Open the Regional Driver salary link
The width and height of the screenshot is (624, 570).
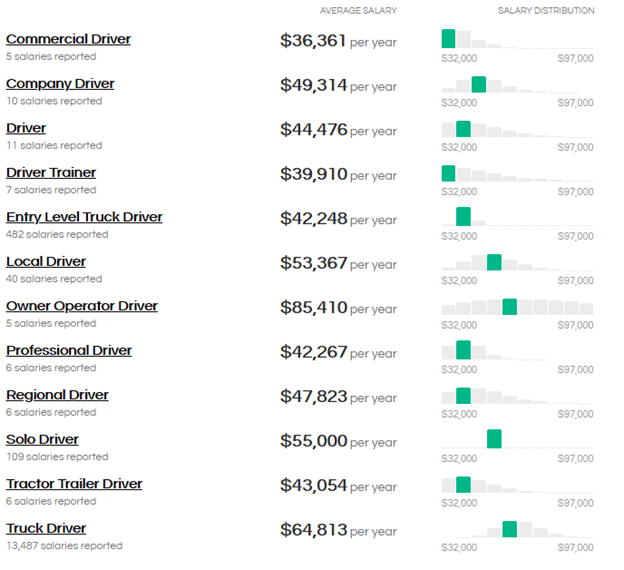(57, 395)
